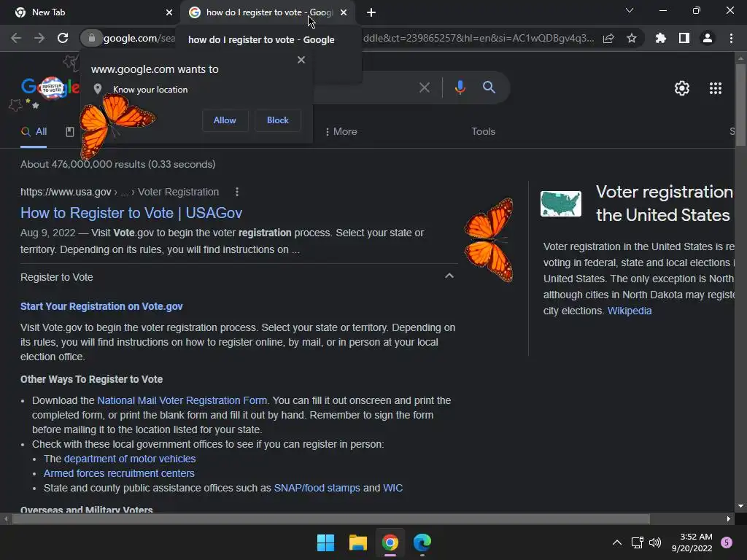
Task: Open Windows Start menu
Action: pyautogui.click(x=326, y=542)
